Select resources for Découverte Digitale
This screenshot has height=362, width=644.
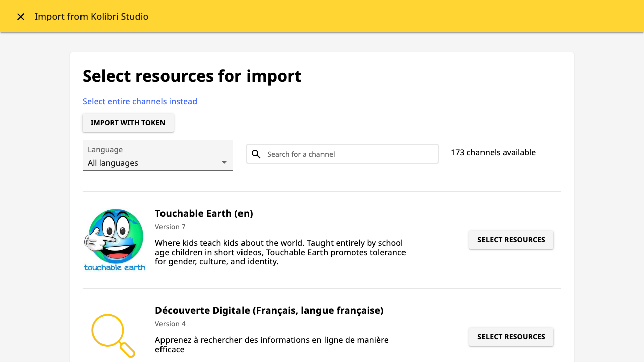tap(511, 337)
